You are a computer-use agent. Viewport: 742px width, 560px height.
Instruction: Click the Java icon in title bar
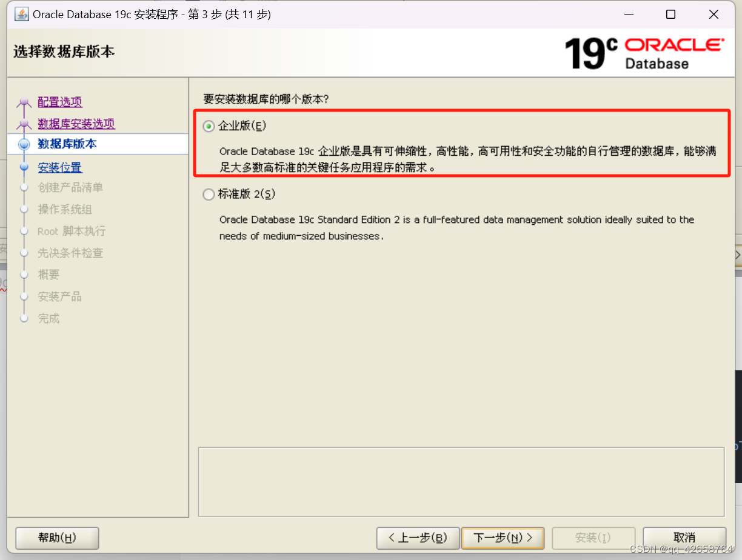coord(22,15)
